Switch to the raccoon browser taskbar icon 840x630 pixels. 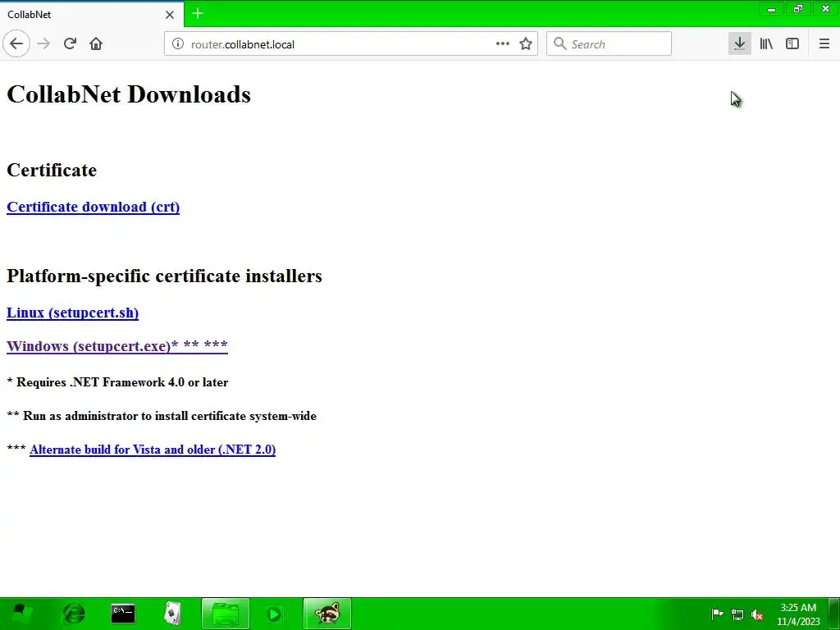[326, 614]
